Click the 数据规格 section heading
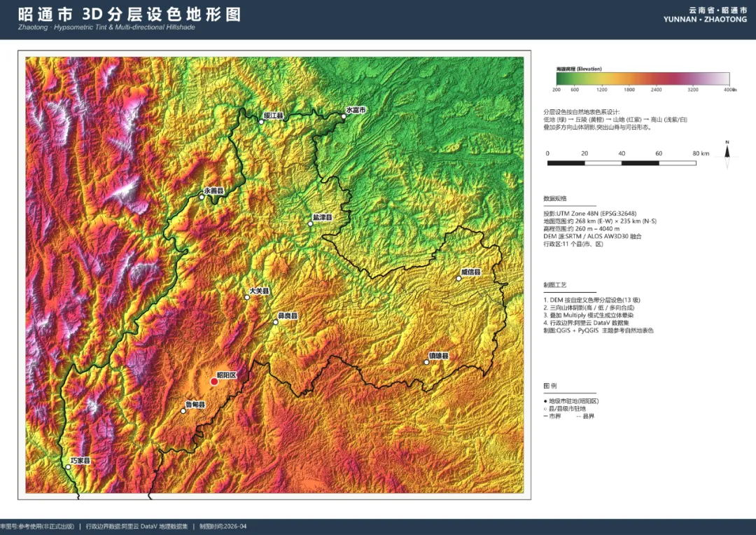This screenshot has height=535, width=756. pos(555,198)
